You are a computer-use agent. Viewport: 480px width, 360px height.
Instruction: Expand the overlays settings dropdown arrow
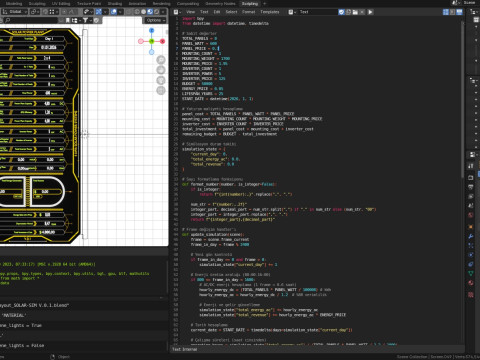pos(120,12)
